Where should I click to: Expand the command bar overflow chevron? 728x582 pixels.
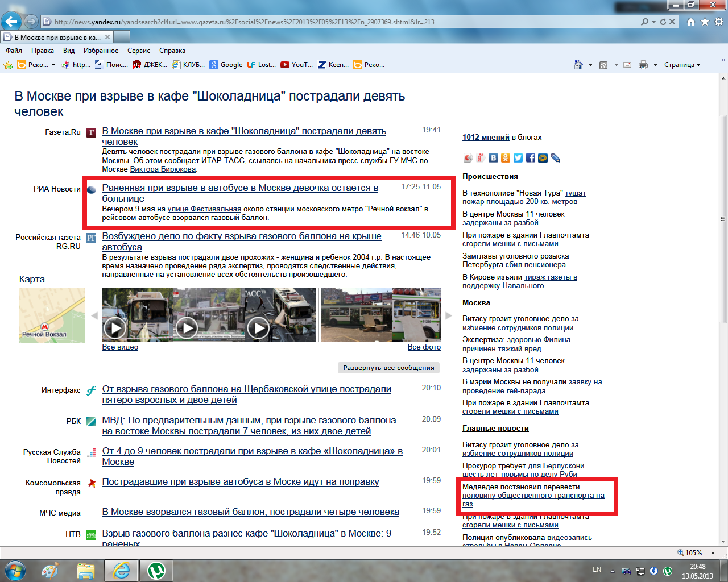pos(723,59)
